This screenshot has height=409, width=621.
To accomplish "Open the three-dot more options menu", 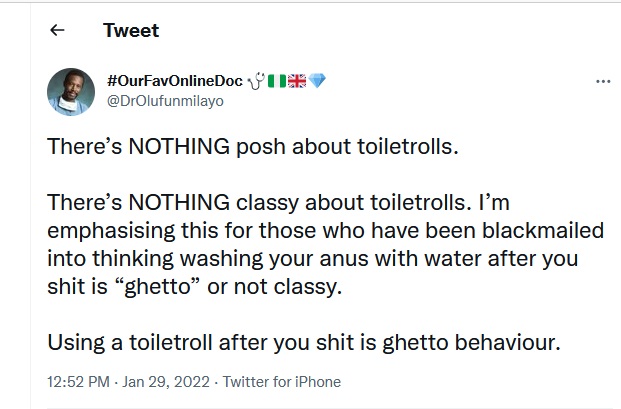I will (x=603, y=81).
